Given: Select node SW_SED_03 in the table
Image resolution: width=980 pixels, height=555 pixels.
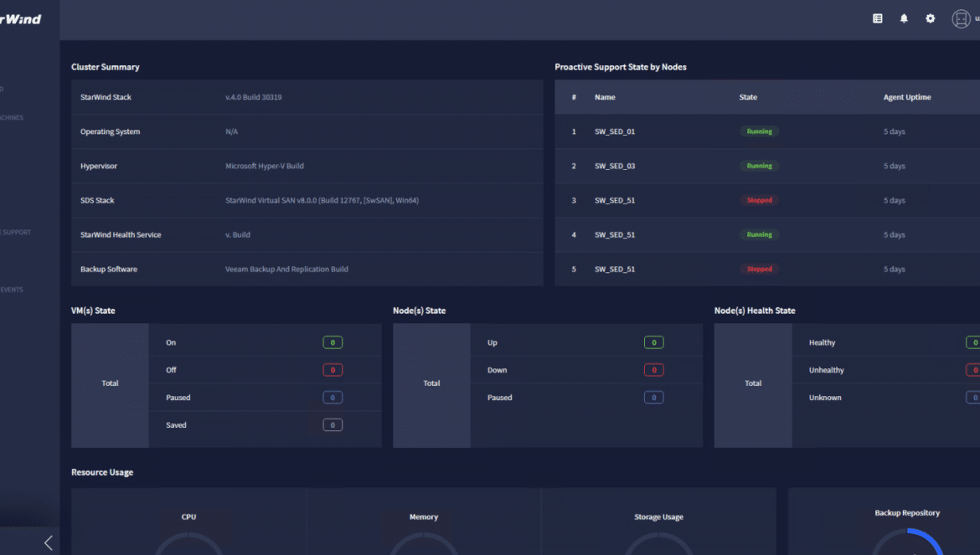Looking at the screenshot, I should pos(614,166).
